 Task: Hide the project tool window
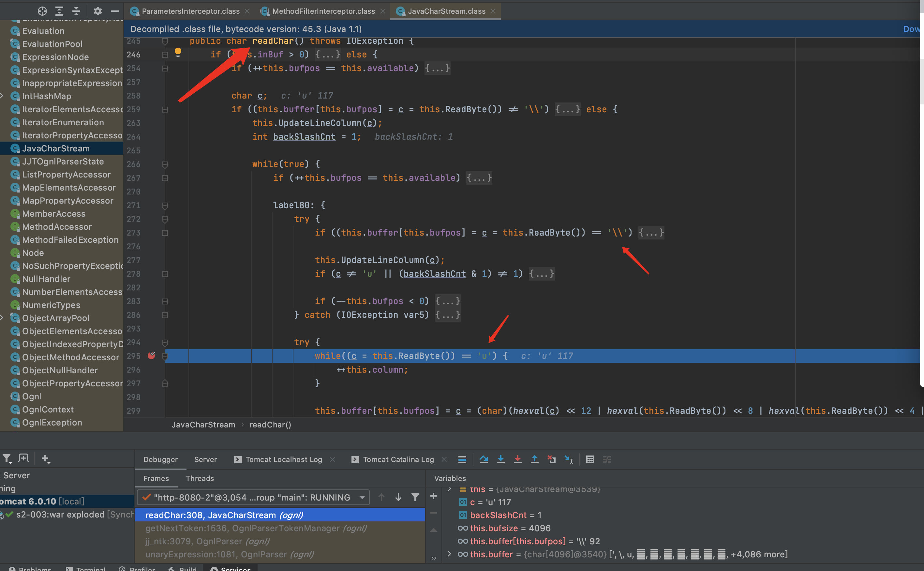tap(115, 11)
